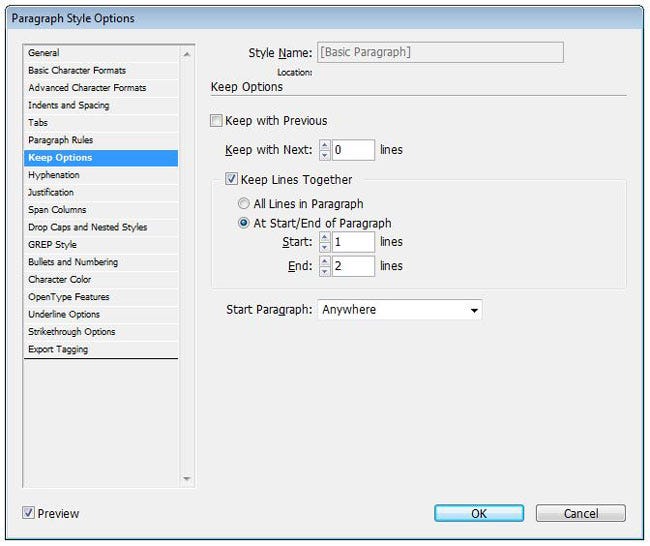The image size is (650, 546).
Task: Click scroll down arrow in category list
Action: 187,479
